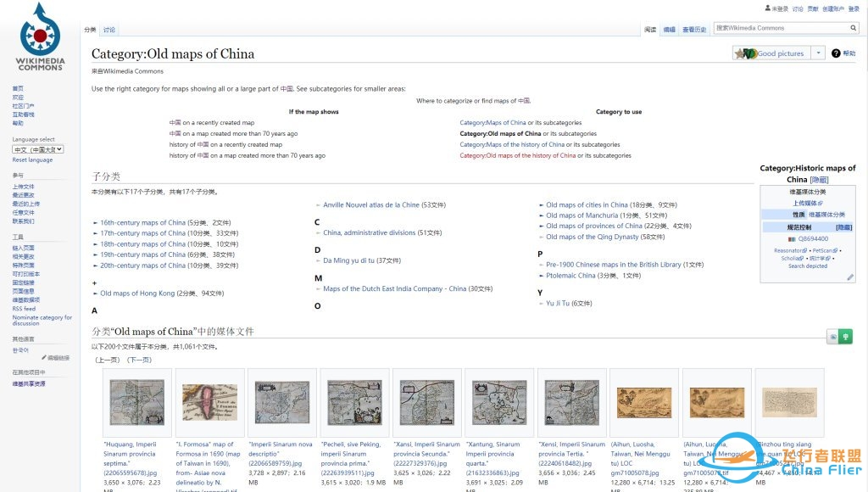Open Q8694400 Wikidata link
The image size is (868, 492).
[x=813, y=239]
